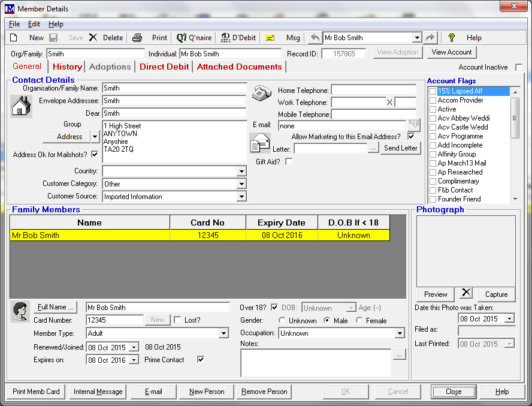
Task: Open the Occupation dropdown list
Action: click(400, 333)
